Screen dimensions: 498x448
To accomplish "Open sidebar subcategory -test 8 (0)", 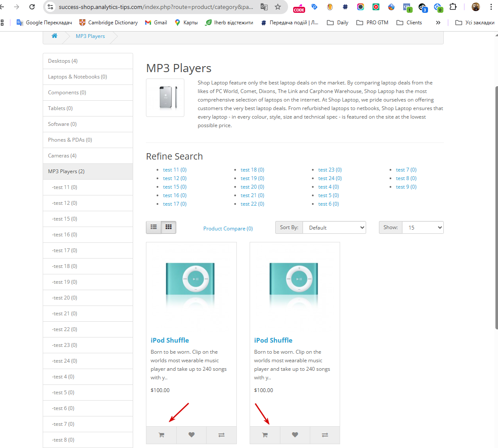I will (88, 440).
